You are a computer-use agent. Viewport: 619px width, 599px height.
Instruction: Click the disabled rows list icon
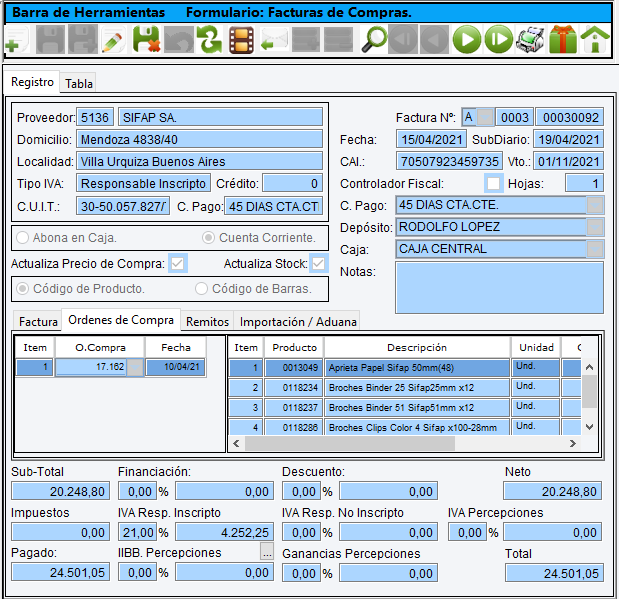[338, 39]
